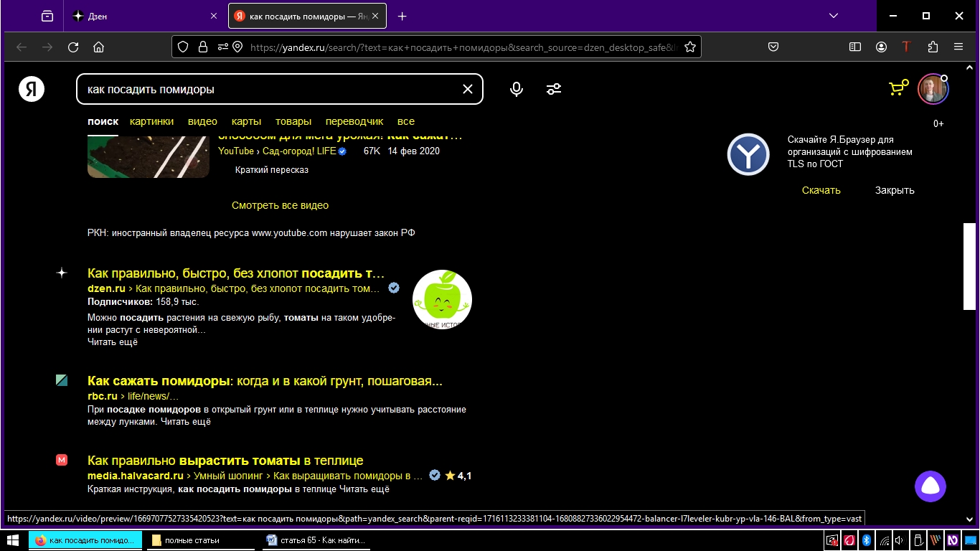Open the extensions puzzle menu
Screen dimensions: 980x551
933,47
